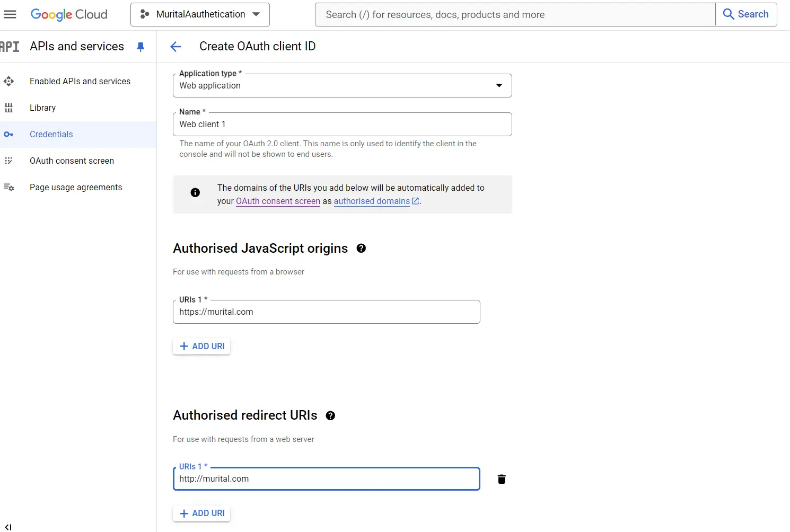This screenshot has width=790, height=532.
Task: Open the authorised domains link
Action: [373, 201]
